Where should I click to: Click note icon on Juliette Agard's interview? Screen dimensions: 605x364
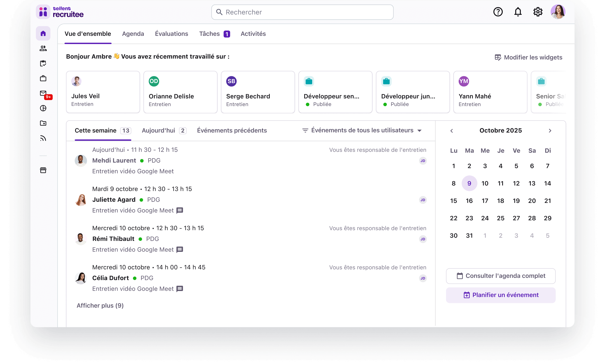click(180, 210)
